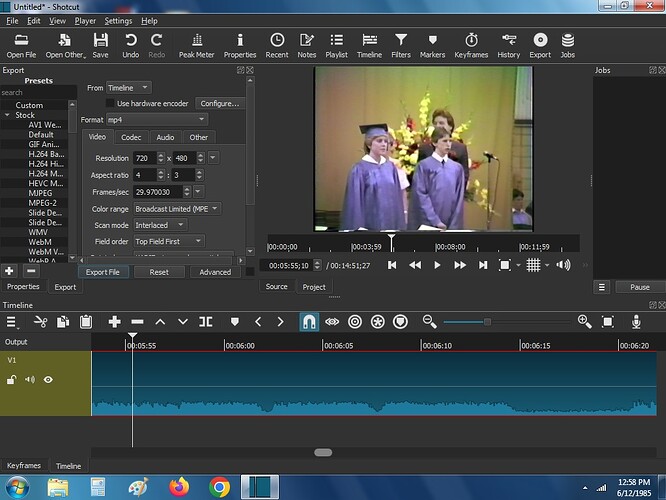This screenshot has height=500, width=666.
Task: Mute the V1 track audio
Action: pyautogui.click(x=30, y=379)
